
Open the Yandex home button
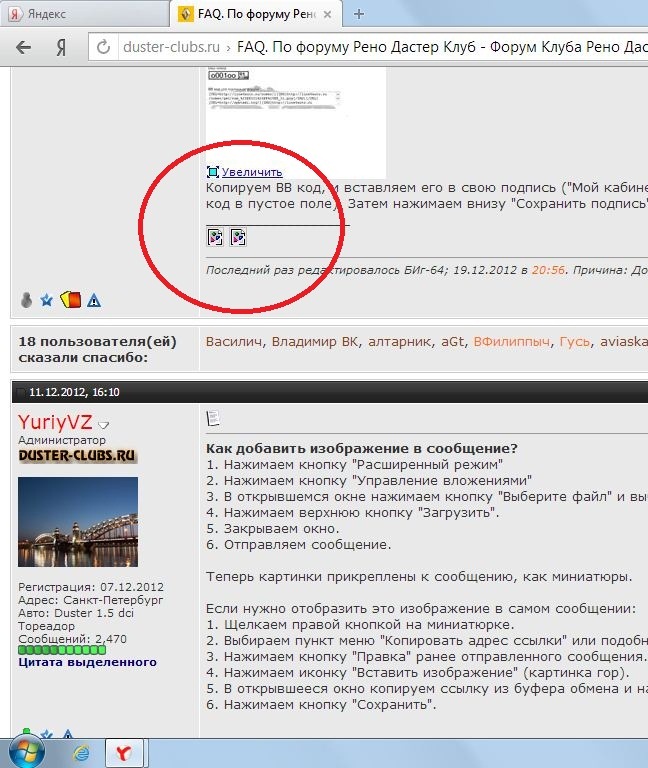(x=61, y=47)
